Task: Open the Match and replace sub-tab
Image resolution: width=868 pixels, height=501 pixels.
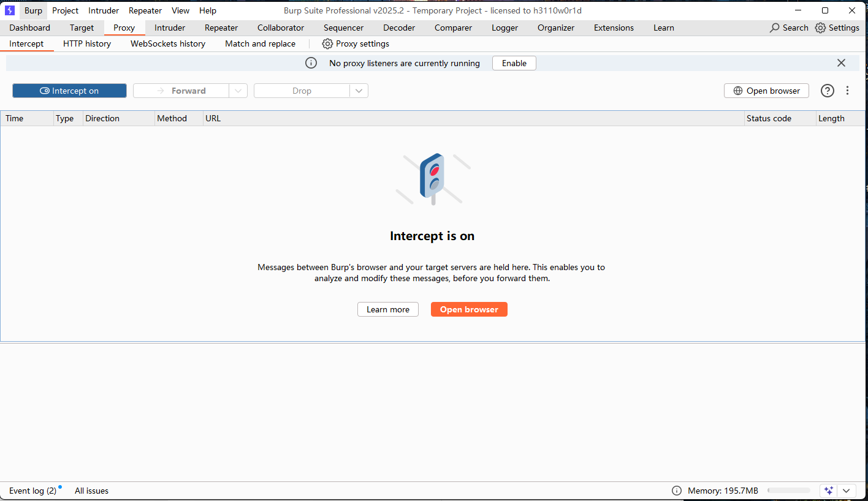Action: coord(261,44)
